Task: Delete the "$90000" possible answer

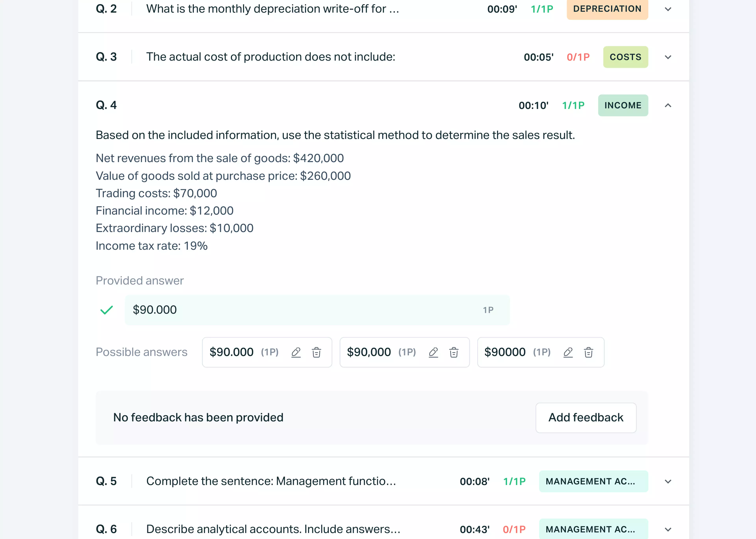Action: [x=589, y=353]
